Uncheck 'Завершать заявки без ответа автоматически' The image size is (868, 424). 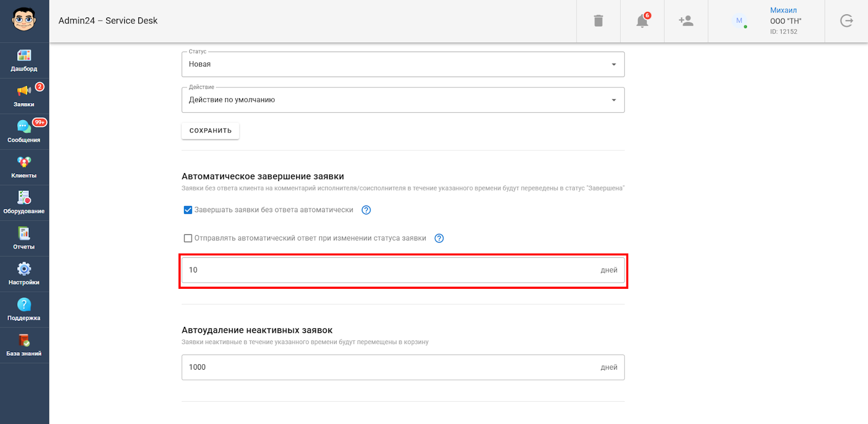(188, 210)
